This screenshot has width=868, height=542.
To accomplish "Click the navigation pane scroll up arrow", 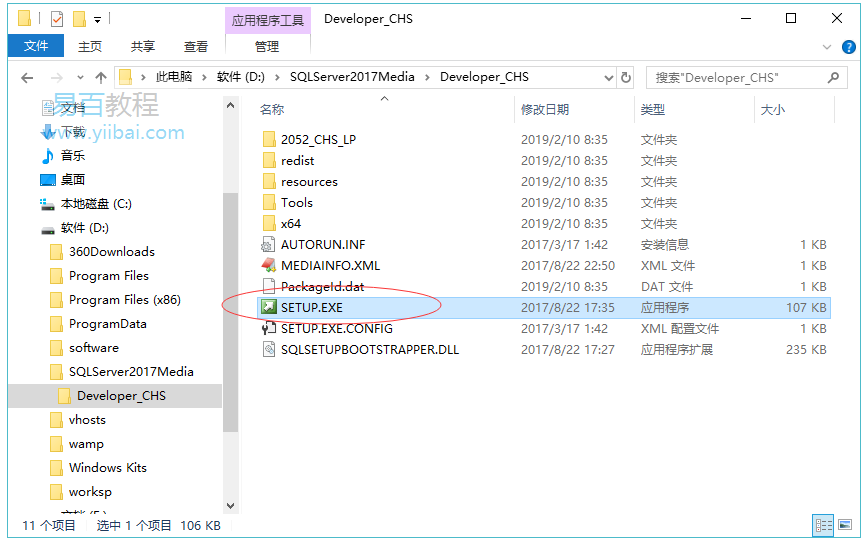I will coord(230,105).
